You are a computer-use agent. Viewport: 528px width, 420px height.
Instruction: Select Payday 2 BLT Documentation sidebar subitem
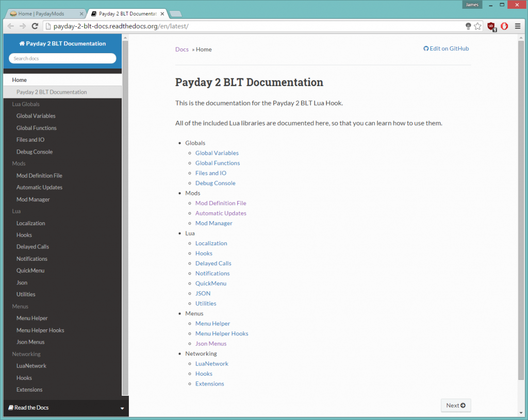coord(62,92)
